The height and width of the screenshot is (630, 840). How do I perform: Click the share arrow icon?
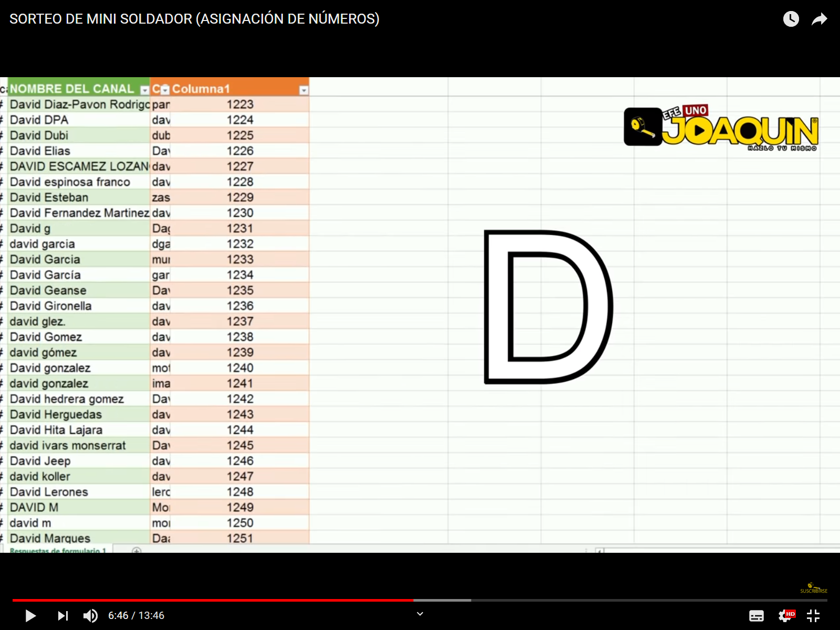point(819,19)
